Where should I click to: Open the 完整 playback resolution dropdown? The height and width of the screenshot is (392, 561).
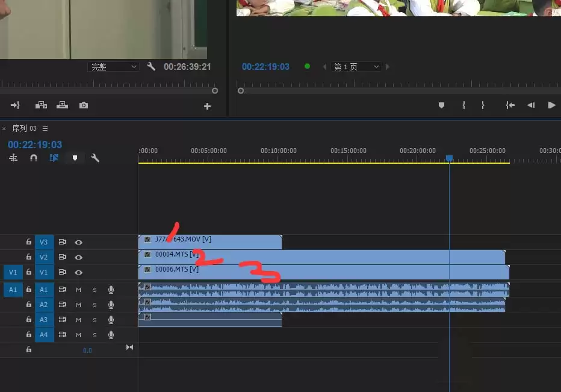point(114,67)
